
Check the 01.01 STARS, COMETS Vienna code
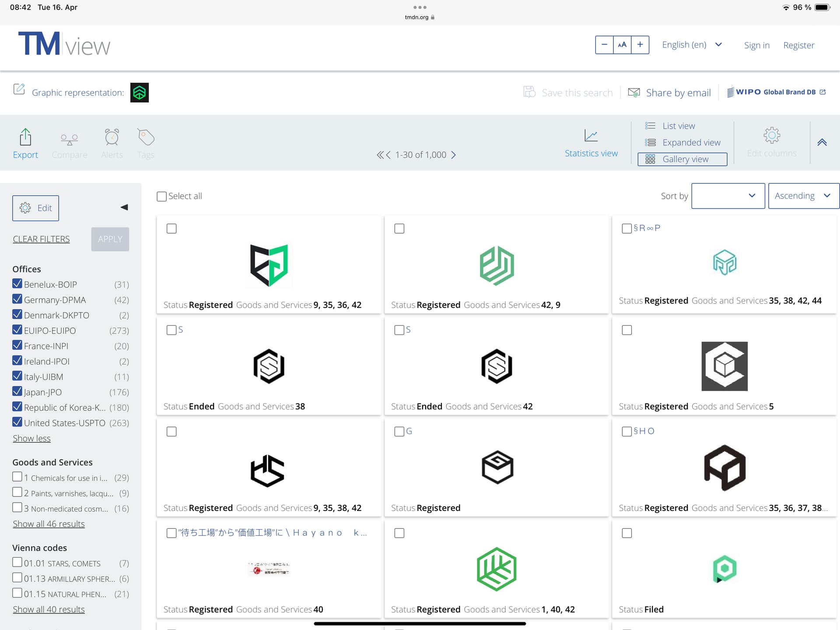pos(17,562)
